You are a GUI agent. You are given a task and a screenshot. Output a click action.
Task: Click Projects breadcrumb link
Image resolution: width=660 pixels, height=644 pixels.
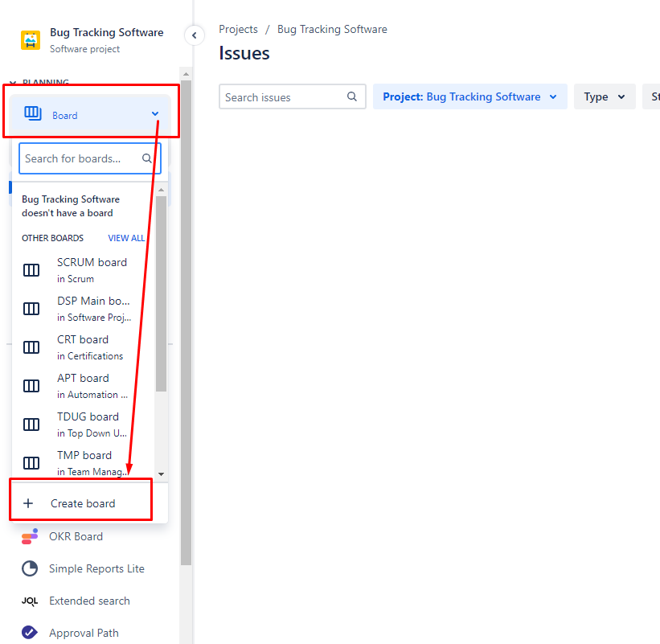[238, 29]
